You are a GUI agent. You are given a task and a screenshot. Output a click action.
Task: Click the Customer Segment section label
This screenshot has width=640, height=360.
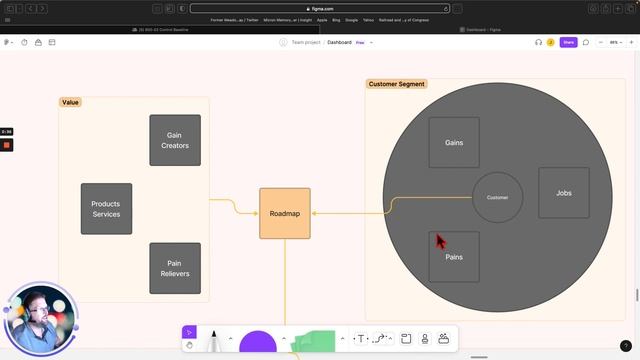[396, 84]
